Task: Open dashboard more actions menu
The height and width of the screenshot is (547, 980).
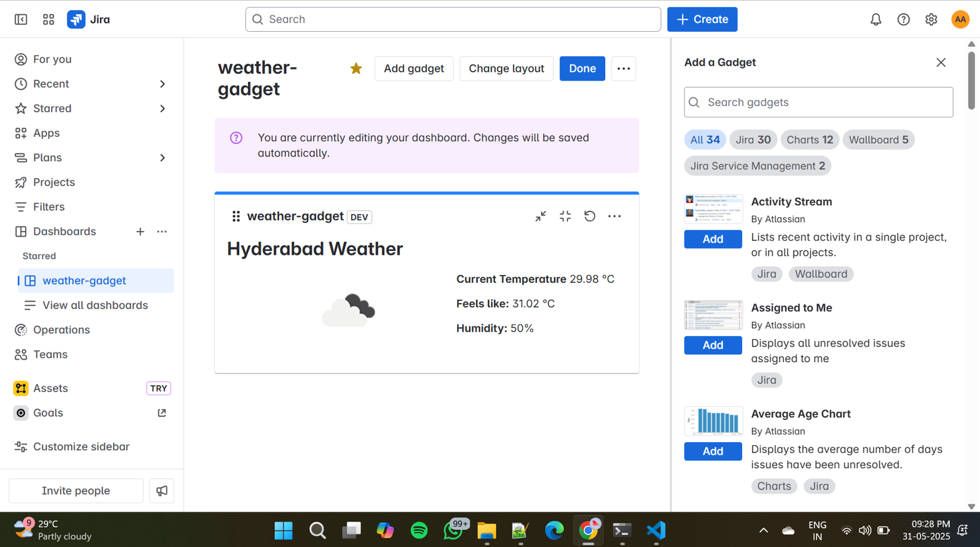Action: (623, 69)
